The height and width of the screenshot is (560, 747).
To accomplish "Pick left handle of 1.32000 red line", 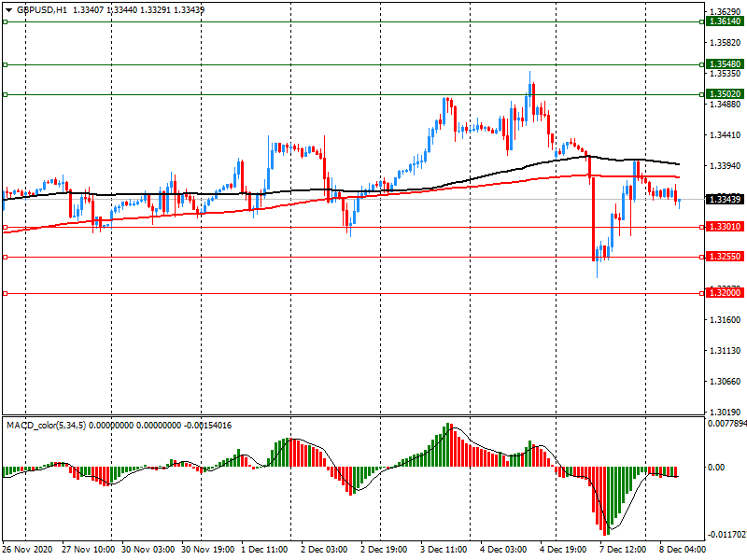I will (5, 293).
